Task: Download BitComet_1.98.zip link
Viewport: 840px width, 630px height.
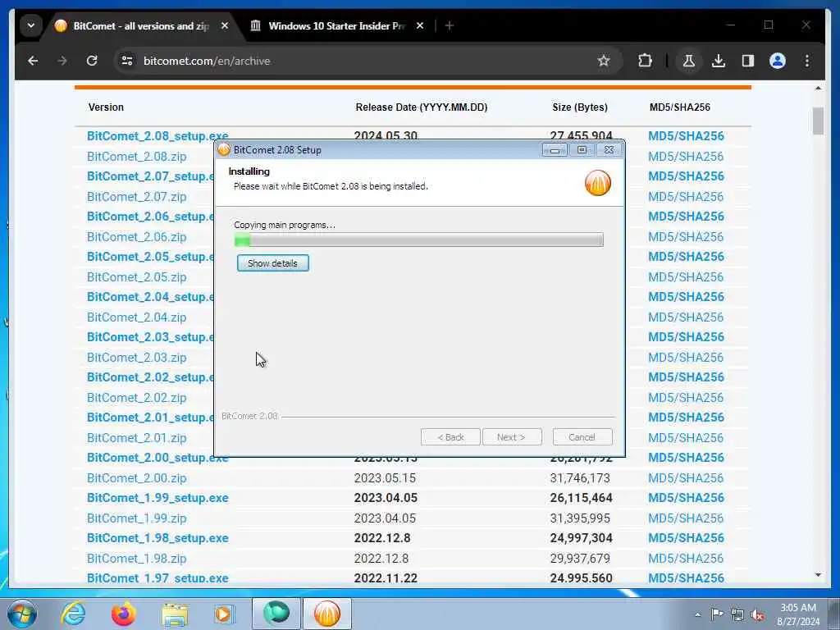Action: click(137, 558)
